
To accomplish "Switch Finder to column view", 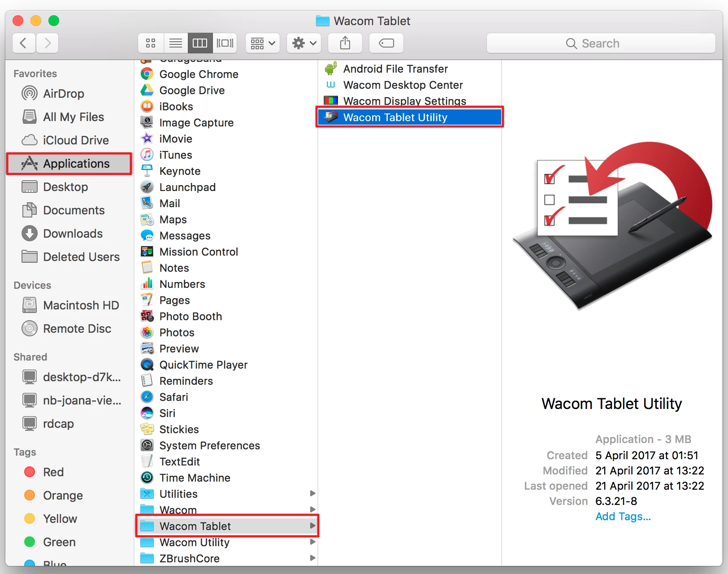I will [200, 43].
